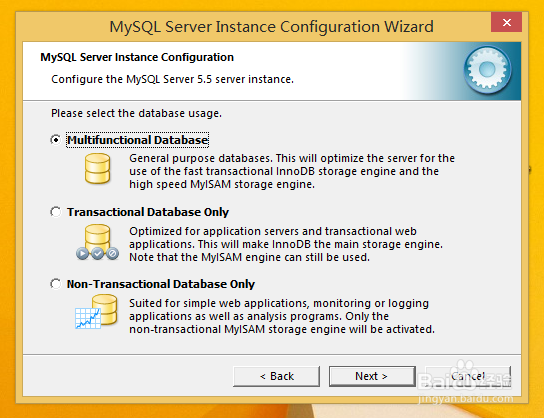
Task: Click the 'Transactional Database Only' label text
Action: 148,212
